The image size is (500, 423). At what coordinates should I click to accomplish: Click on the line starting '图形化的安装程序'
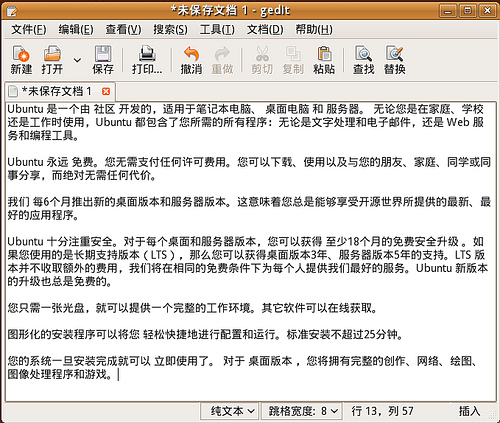205,334
